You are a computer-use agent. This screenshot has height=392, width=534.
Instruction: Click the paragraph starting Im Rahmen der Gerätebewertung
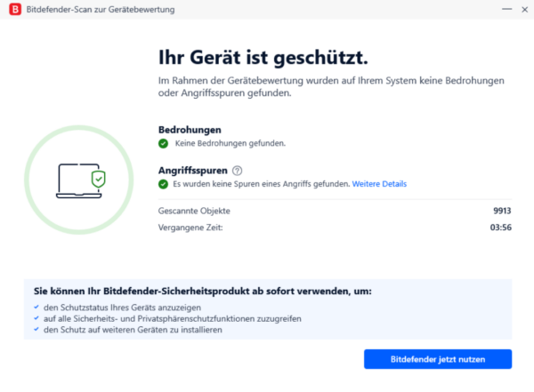331,86
